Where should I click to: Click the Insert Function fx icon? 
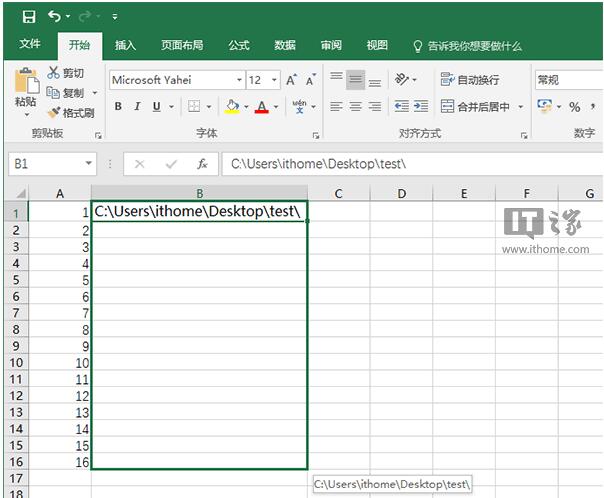202,164
